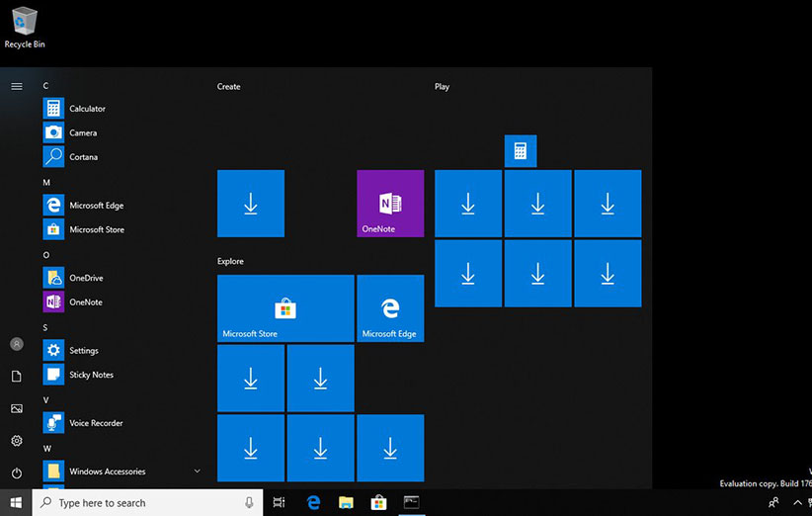Click the search box microphone icon
The height and width of the screenshot is (516, 812).
[x=249, y=503]
